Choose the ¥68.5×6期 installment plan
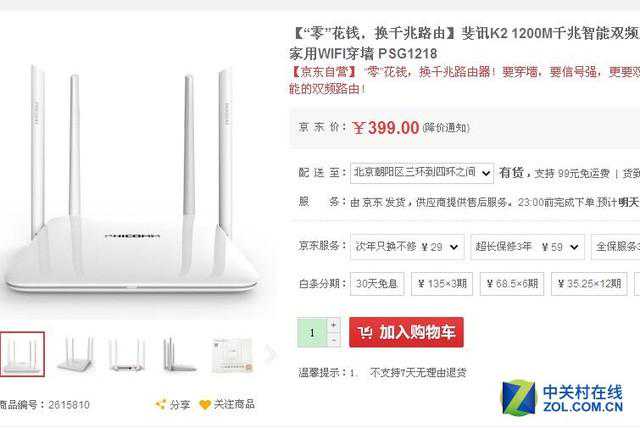Screen dimensions: 640x428 click(x=512, y=284)
